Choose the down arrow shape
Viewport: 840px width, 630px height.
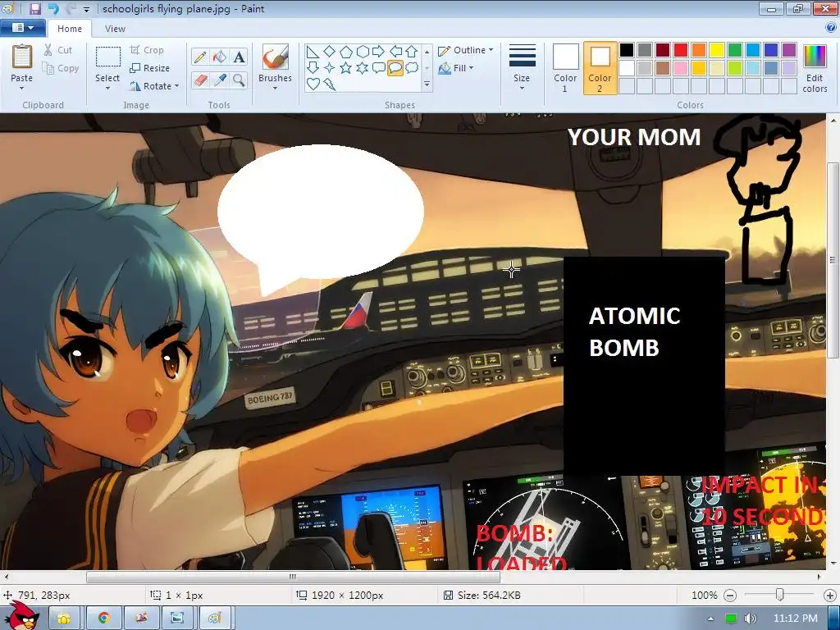tap(313, 67)
